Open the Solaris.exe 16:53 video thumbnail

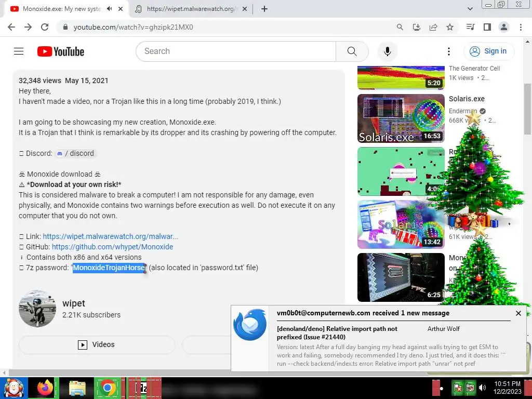pyautogui.click(x=401, y=118)
